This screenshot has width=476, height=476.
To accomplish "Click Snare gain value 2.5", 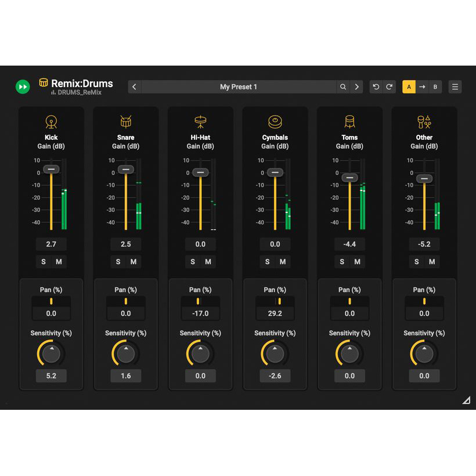I will click(126, 244).
